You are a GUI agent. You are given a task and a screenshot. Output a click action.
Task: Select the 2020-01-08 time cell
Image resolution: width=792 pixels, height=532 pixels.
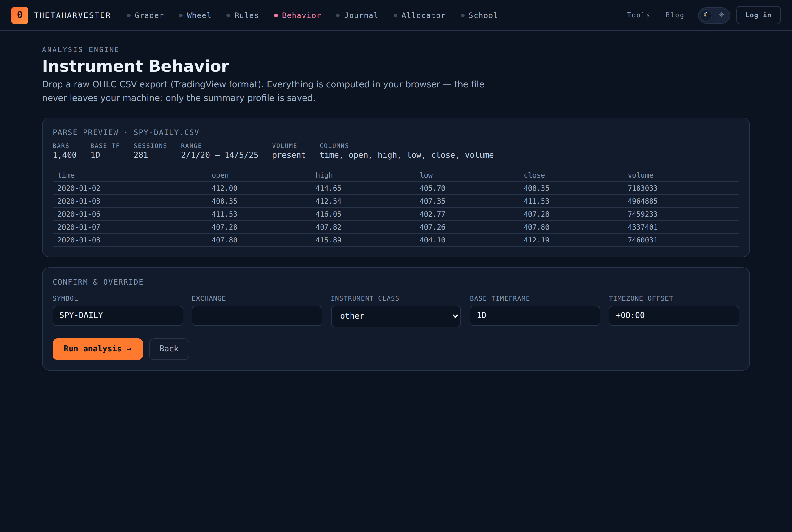click(x=79, y=240)
